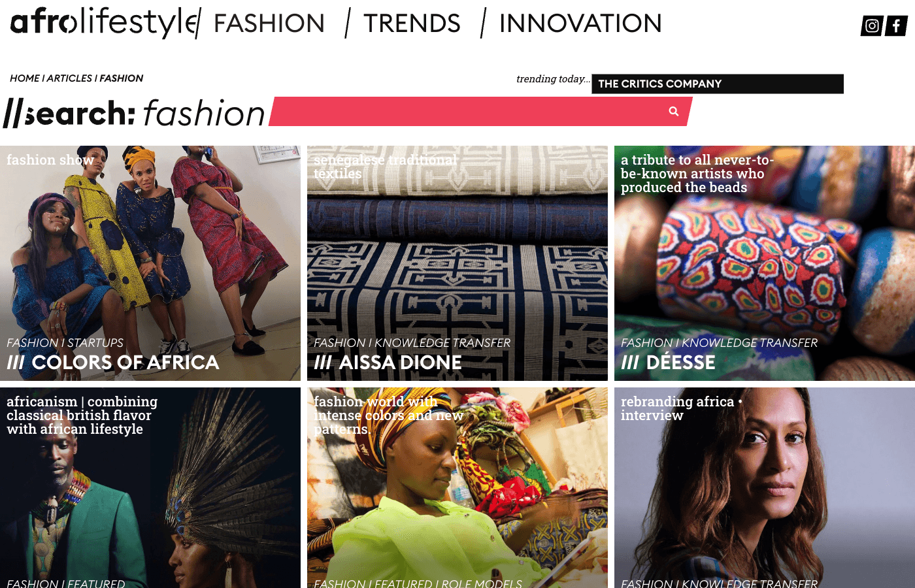This screenshot has width=915, height=588.
Task: Click the ARTICLES breadcrumb link
Action: point(69,78)
